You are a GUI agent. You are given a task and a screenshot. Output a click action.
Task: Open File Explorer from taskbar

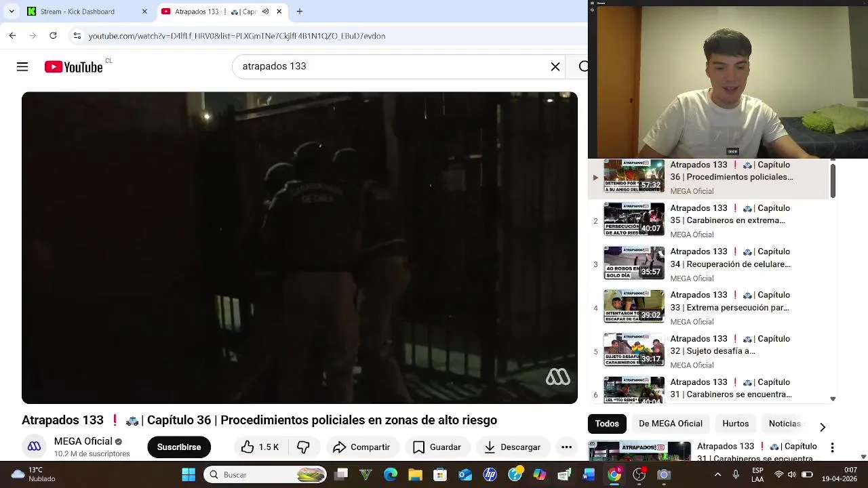pyautogui.click(x=415, y=474)
